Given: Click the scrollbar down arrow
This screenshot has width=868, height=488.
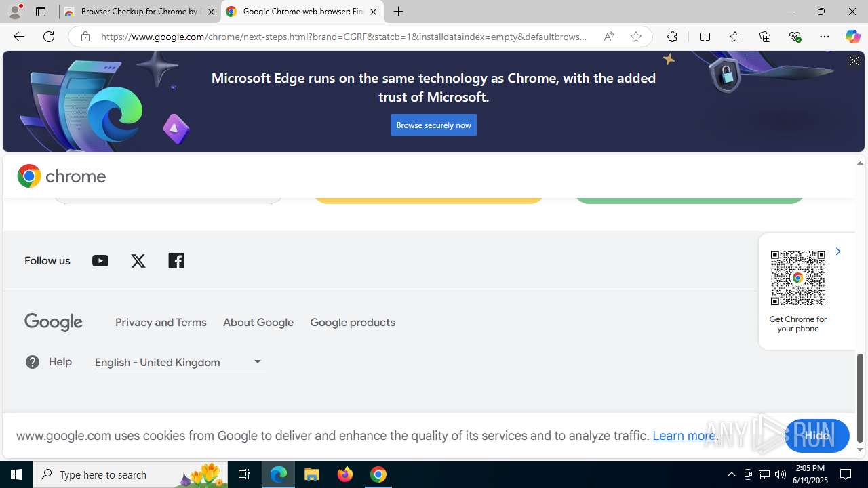Looking at the screenshot, I should (x=860, y=450).
